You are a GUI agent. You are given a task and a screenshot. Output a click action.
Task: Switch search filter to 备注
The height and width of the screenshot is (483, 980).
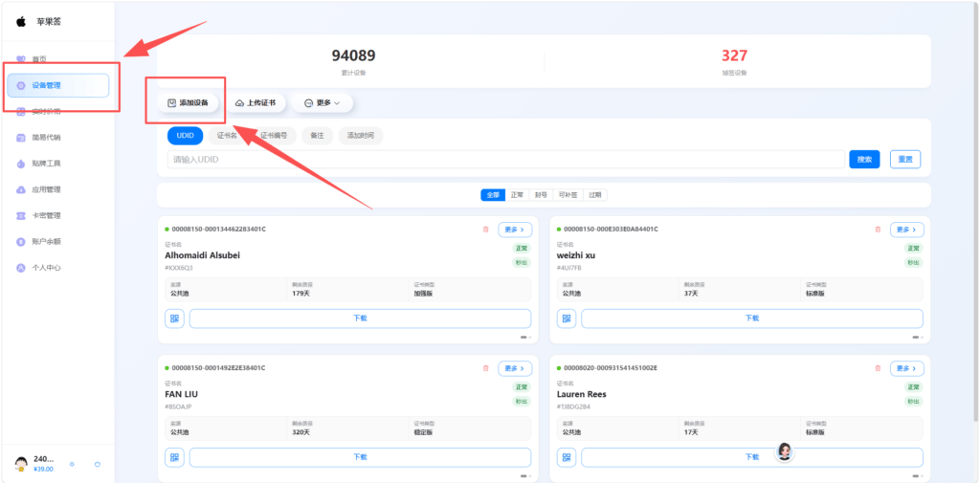(x=317, y=135)
